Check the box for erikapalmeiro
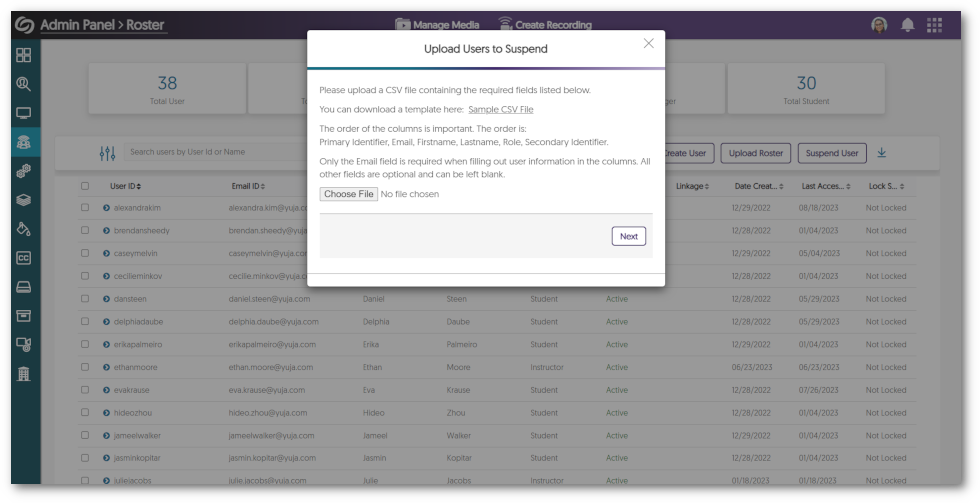This screenshot has height=503, width=980. pyautogui.click(x=85, y=344)
